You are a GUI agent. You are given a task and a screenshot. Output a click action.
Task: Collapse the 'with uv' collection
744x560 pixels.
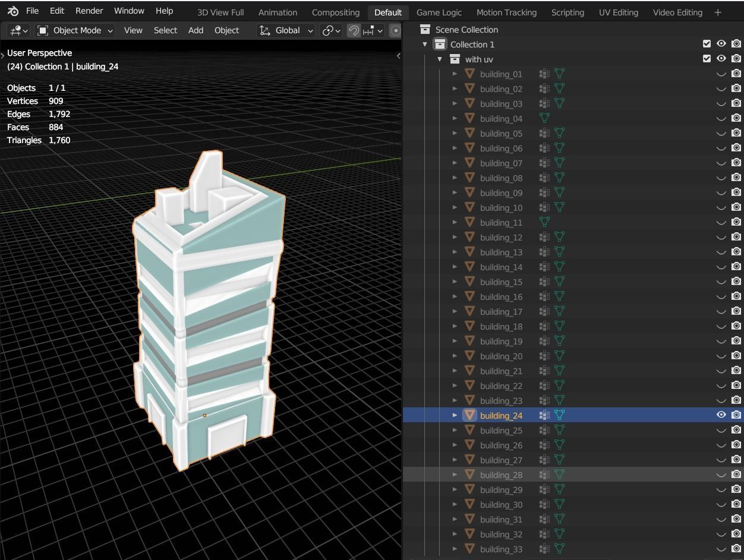(440, 59)
